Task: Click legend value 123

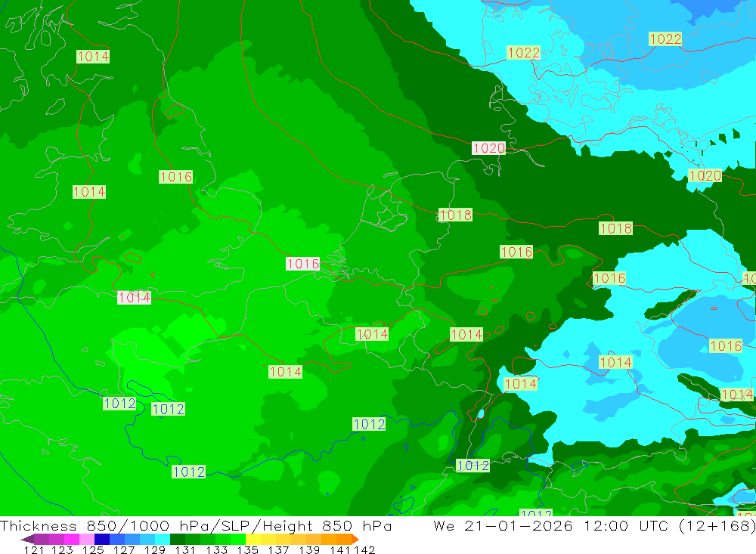Action: click(x=62, y=549)
